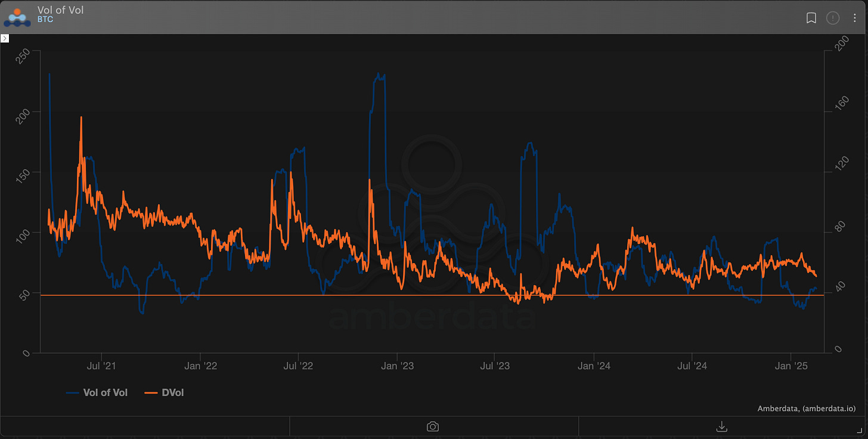The image size is (868, 439).
Task: Click the Jan '22 axis label
Action: coord(201,366)
